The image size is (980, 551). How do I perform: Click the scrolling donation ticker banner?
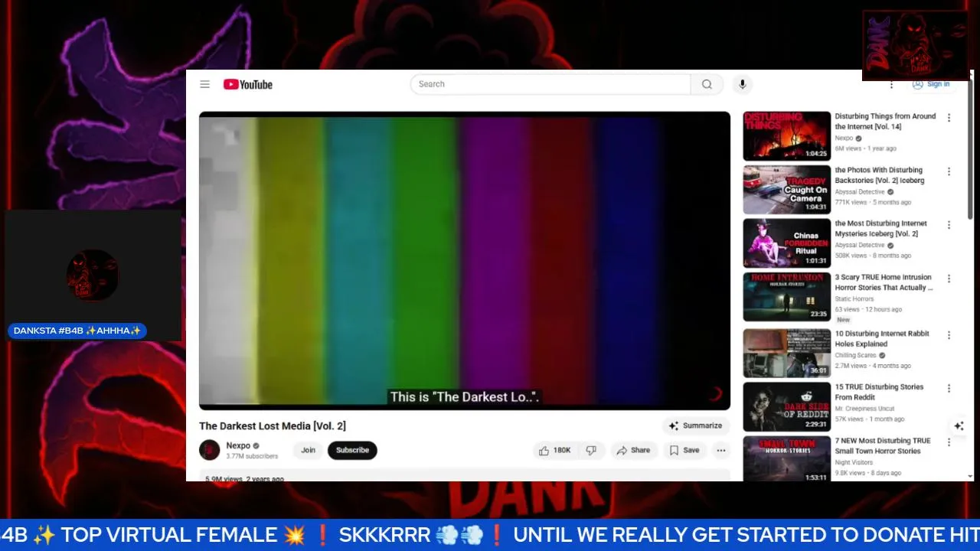(x=490, y=534)
